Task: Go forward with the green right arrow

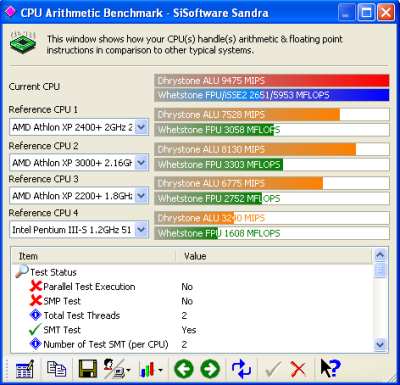Action: click(210, 369)
